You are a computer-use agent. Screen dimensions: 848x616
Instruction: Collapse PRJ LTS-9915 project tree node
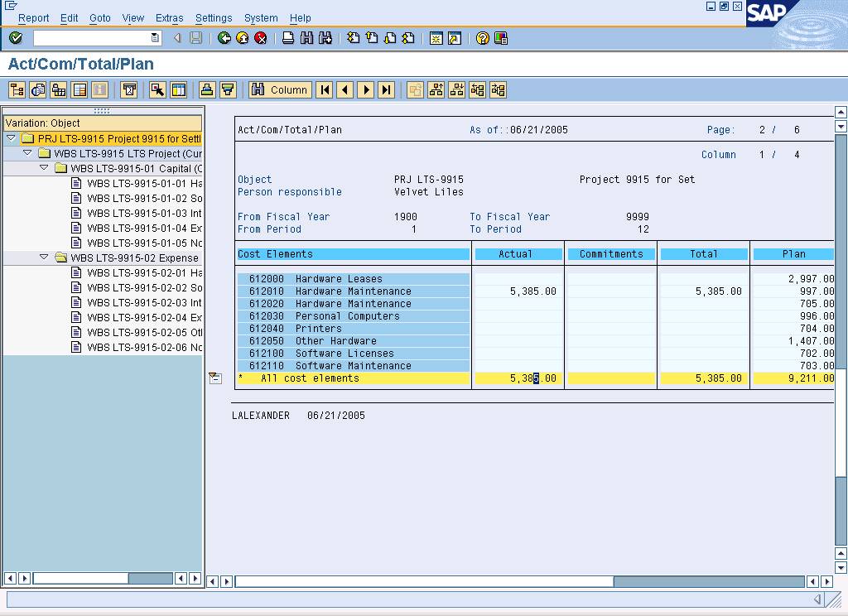[11, 138]
